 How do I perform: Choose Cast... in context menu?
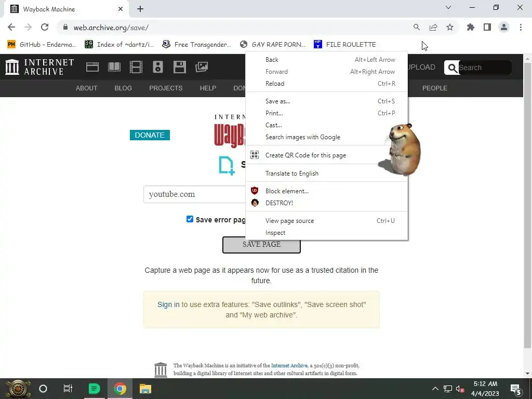pos(326,125)
